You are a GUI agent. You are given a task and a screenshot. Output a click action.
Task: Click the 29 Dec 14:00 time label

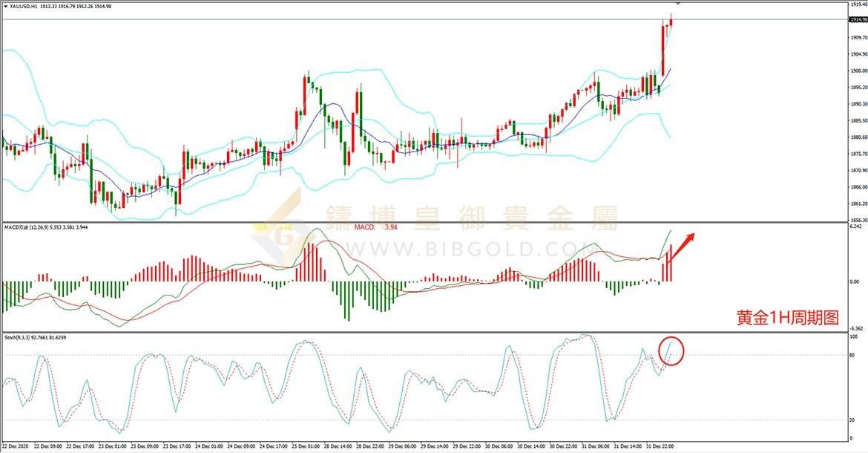434,446
